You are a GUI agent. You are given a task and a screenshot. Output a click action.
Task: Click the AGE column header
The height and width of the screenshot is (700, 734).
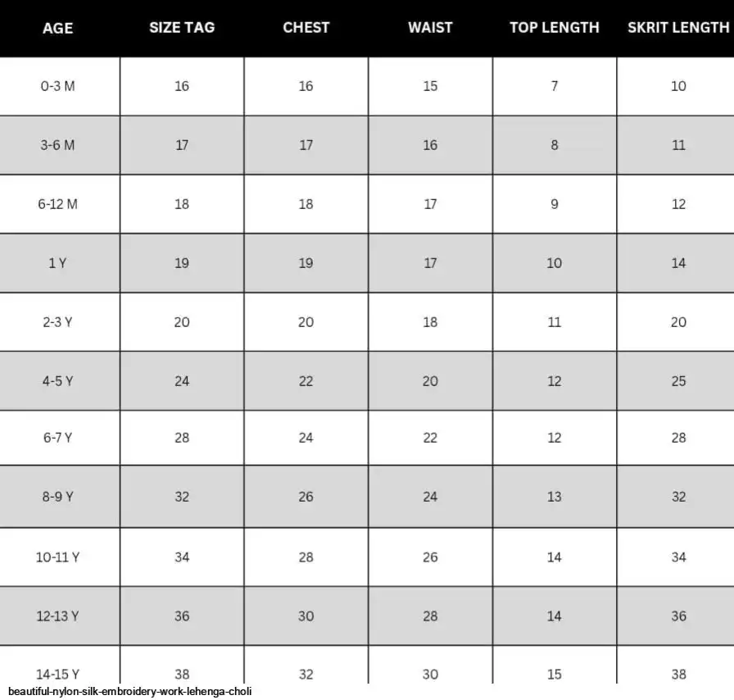(x=57, y=28)
